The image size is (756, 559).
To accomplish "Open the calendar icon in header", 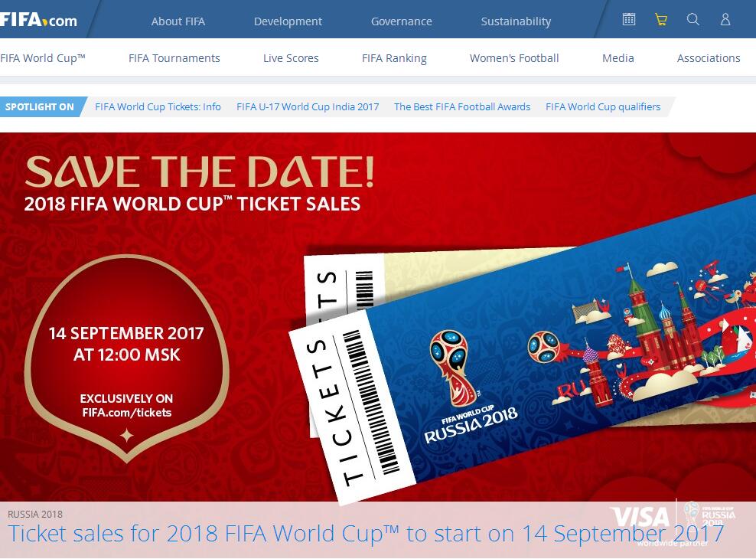I will pos(629,19).
